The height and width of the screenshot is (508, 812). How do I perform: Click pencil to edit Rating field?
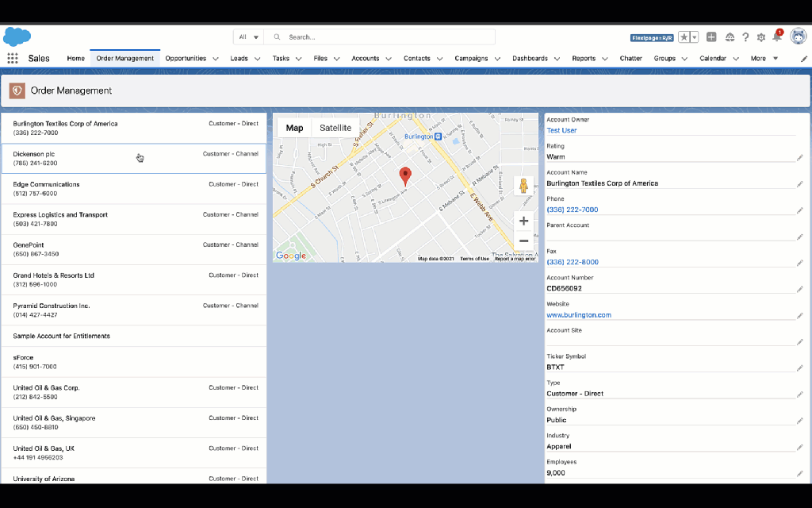pyautogui.click(x=799, y=158)
